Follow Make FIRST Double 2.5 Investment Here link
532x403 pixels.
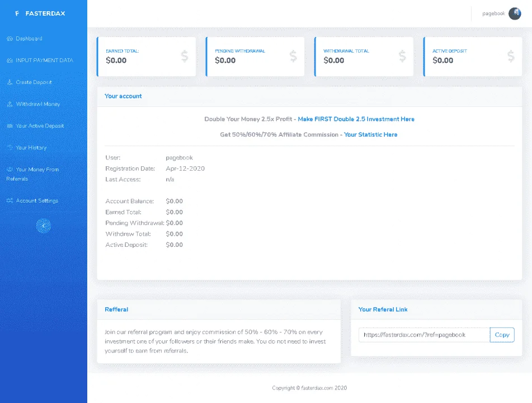[356, 119]
